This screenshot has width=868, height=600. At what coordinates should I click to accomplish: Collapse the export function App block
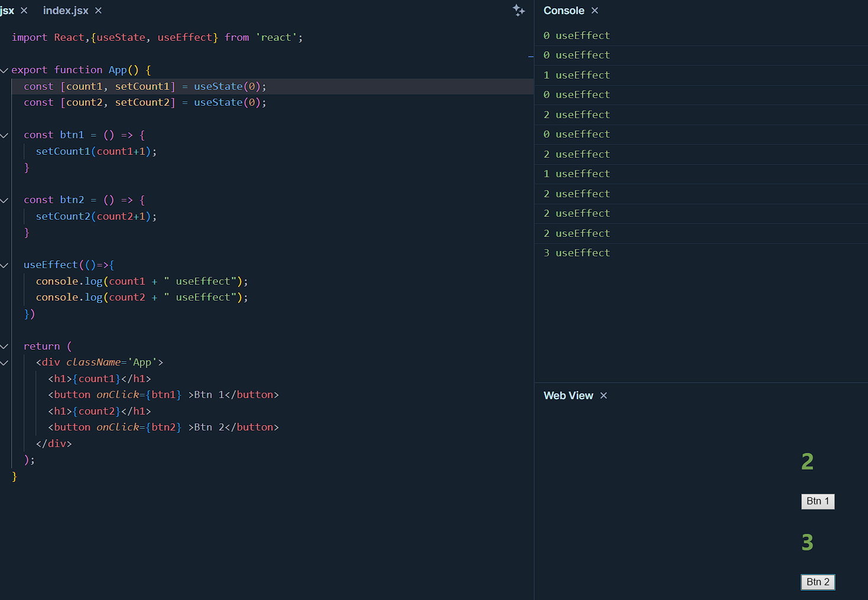[5, 70]
